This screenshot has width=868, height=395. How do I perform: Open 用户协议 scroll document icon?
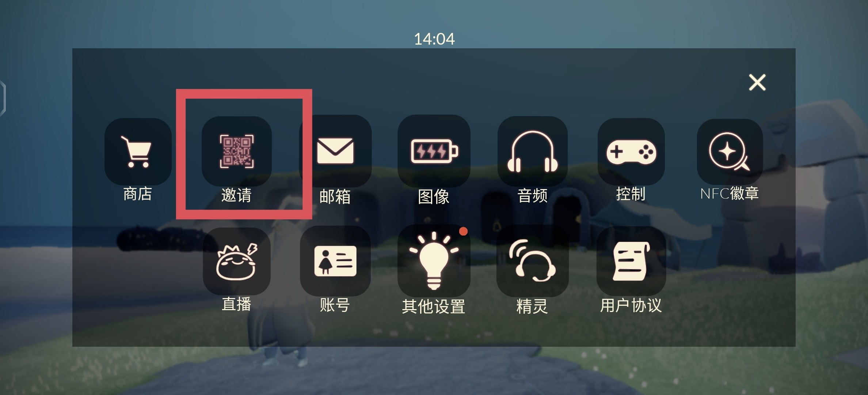[631, 261]
